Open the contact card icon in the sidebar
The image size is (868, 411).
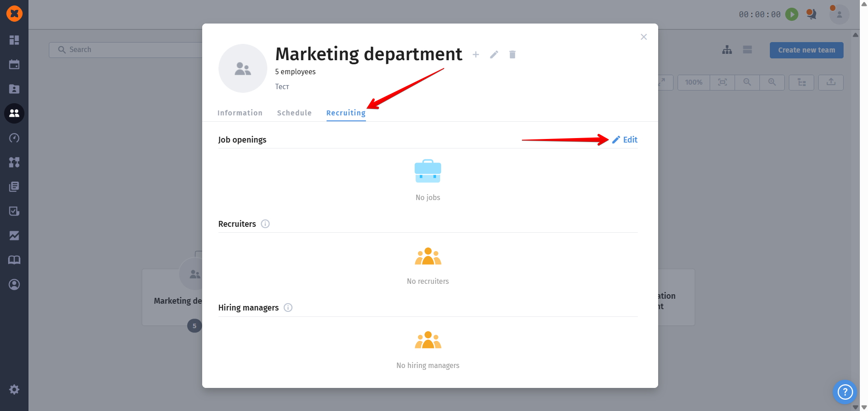click(14, 89)
